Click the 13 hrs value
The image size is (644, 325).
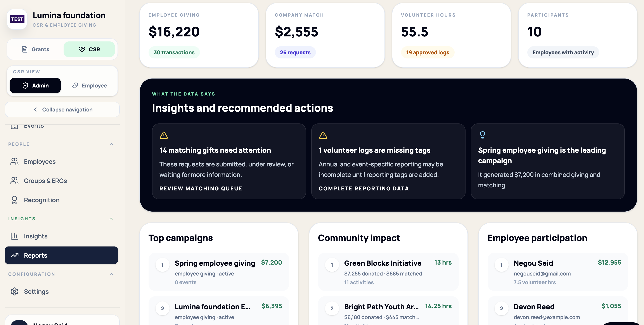click(x=443, y=263)
